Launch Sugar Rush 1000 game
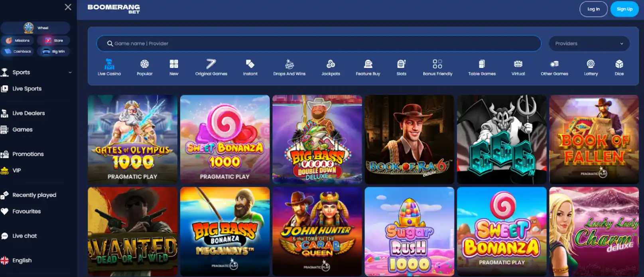644x277 pixels. pos(410,232)
